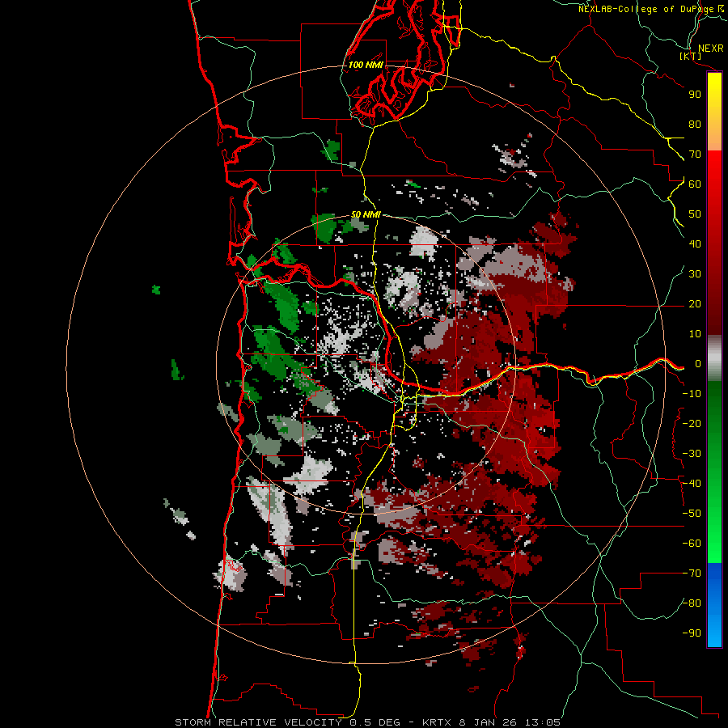
Task: Click the STORM RELATIVE VELOCITY product title
Action: point(258,722)
